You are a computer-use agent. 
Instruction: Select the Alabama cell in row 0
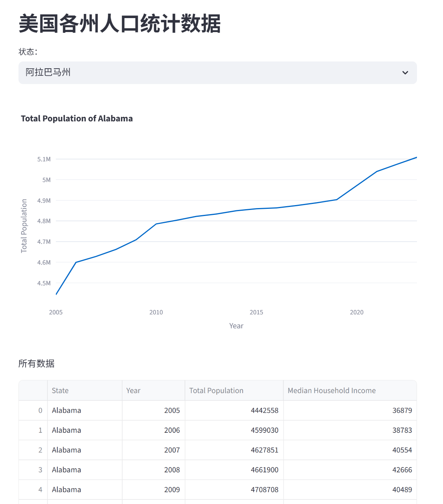point(66,410)
